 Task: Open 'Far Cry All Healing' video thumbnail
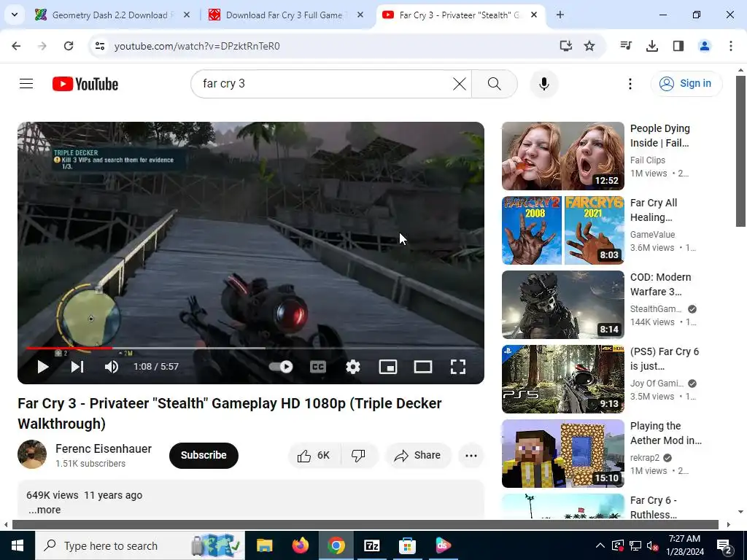562,230
